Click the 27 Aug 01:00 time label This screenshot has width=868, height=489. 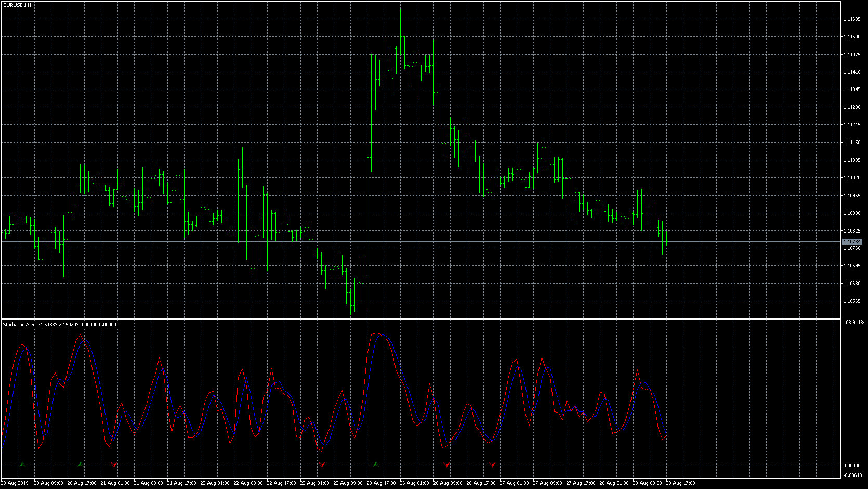[x=514, y=483]
